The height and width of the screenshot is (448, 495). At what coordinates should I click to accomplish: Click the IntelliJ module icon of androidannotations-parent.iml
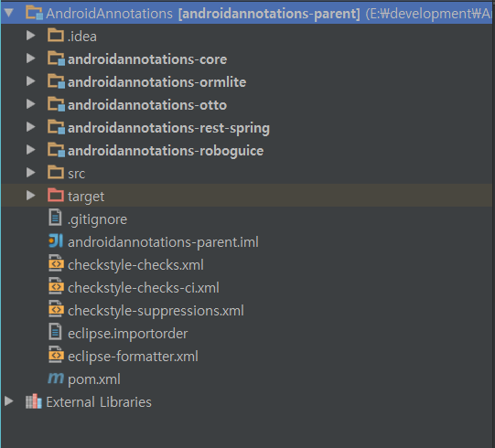(56, 241)
